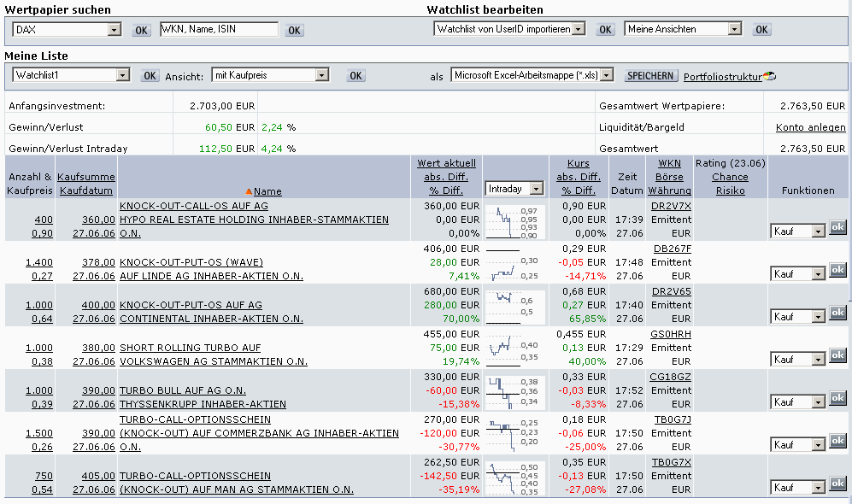
Task: Click the orange sort arrow beside Name
Action: 249,192
